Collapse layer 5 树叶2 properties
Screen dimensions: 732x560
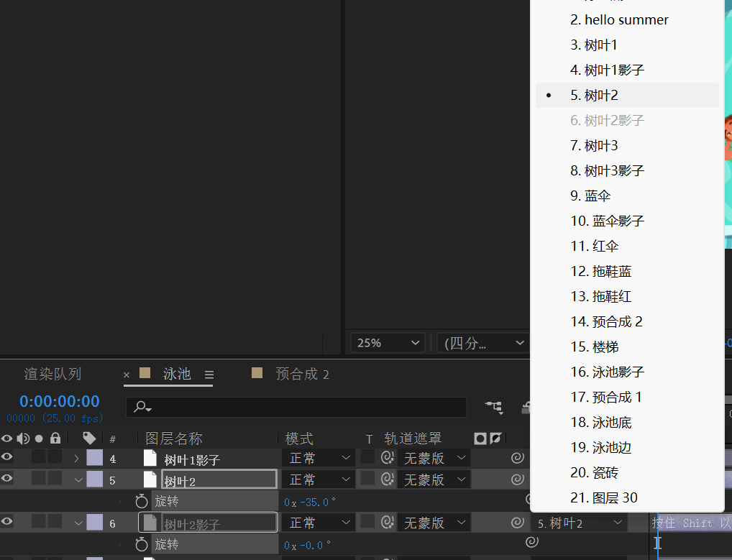(x=78, y=479)
